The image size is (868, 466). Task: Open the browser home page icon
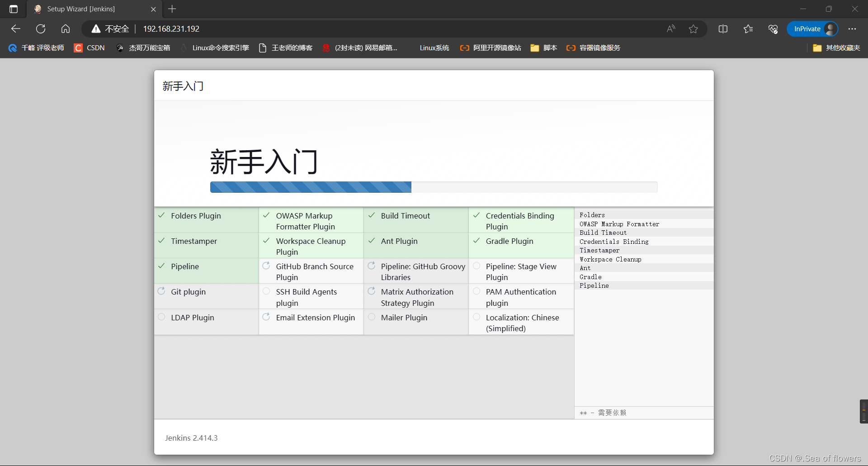pyautogui.click(x=66, y=29)
